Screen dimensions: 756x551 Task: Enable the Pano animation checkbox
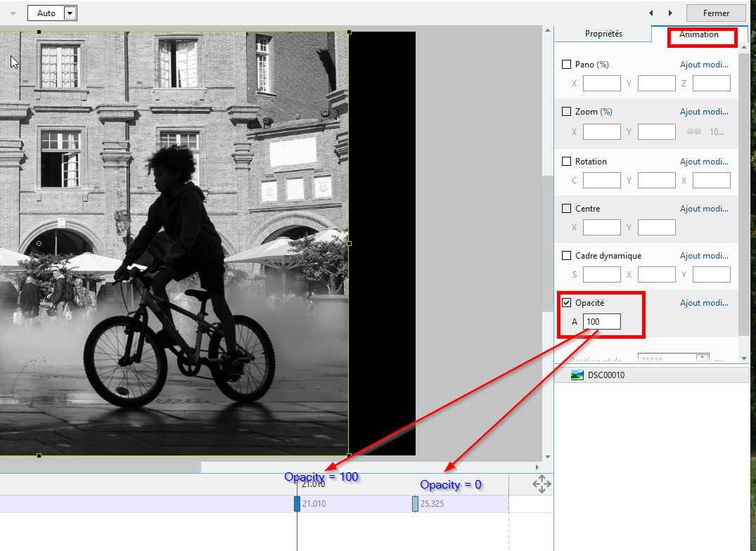pyautogui.click(x=567, y=65)
